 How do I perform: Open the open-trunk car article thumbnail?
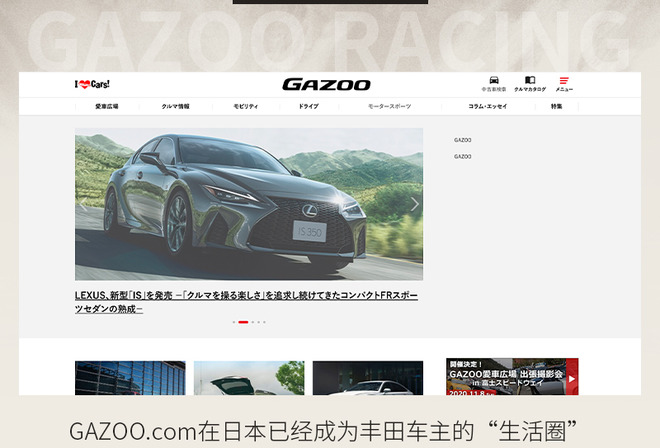pyautogui.click(x=249, y=378)
